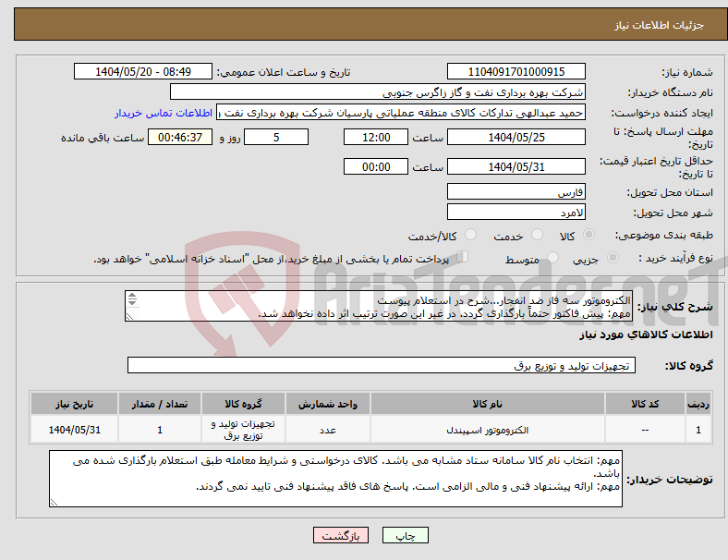Click the استان محل تحویل field فارس
The height and width of the screenshot is (560, 728).
(x=516, y=191)
